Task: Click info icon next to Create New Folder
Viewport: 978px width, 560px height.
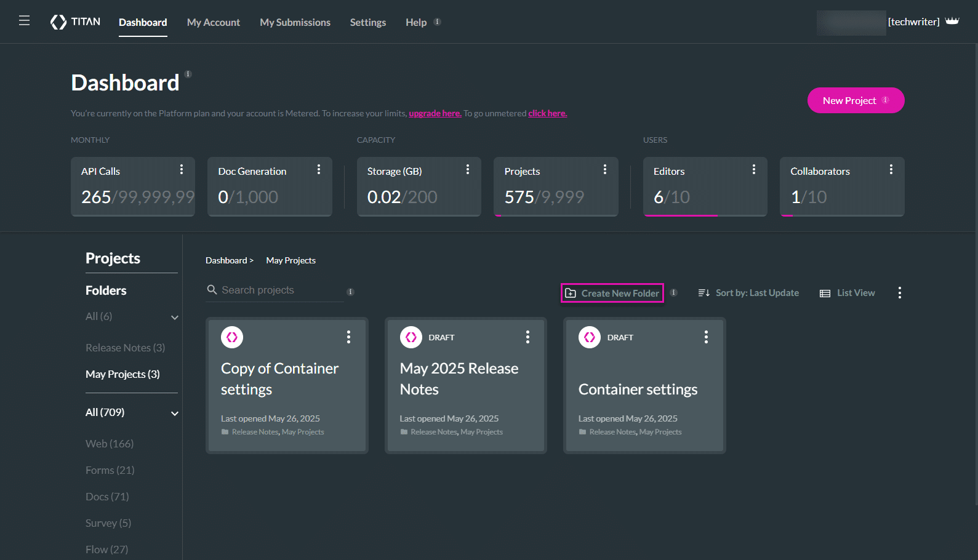Action: pyautogui.click(x=673, y=293)
